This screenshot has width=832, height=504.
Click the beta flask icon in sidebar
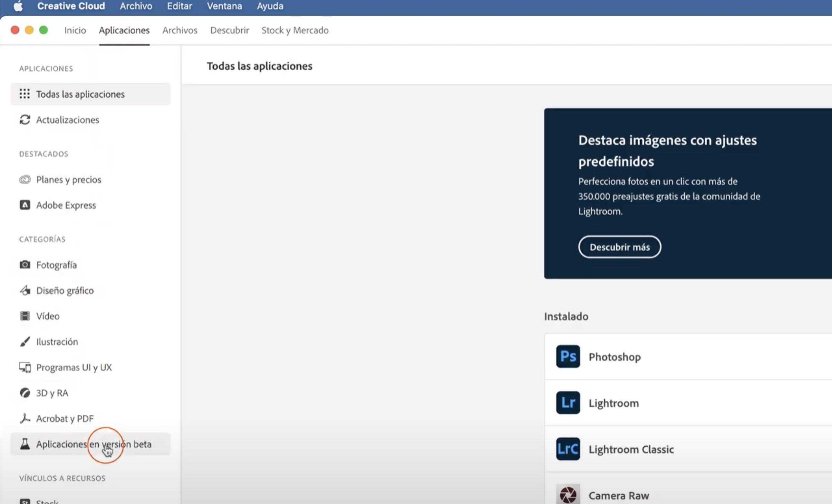click(x=24, y=444)
